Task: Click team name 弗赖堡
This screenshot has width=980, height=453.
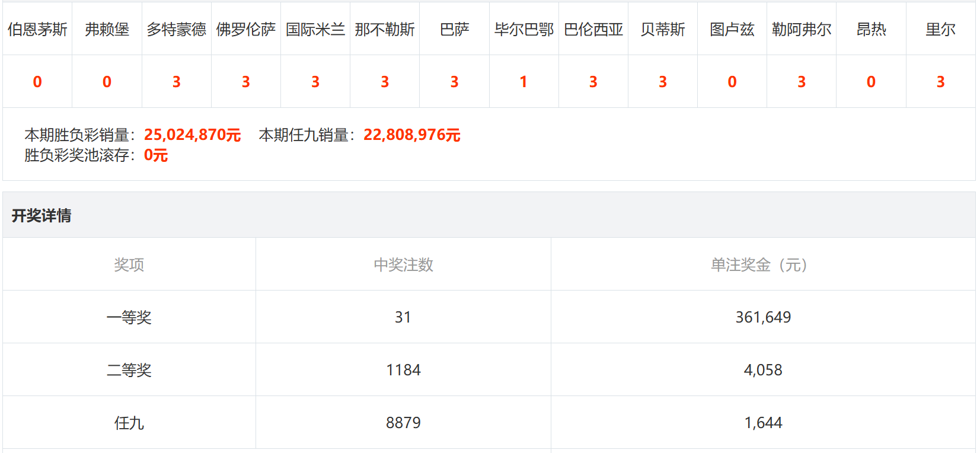Action: pyautogui.click(x=107, y=29)
